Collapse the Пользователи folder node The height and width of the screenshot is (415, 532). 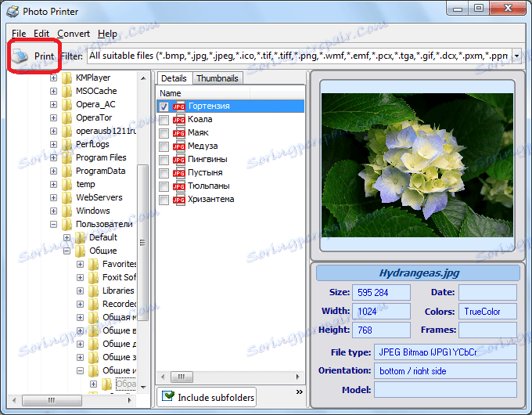pyautogui.click(x=53, y=225)
